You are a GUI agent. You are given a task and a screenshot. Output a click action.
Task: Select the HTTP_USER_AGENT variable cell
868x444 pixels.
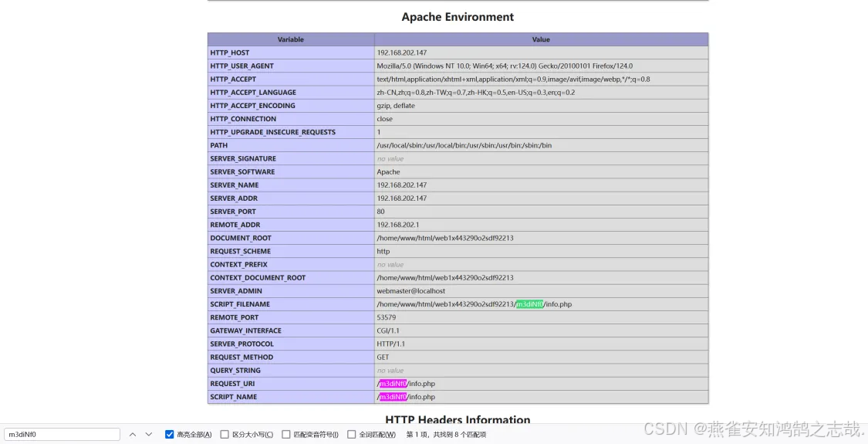(291, 66)
